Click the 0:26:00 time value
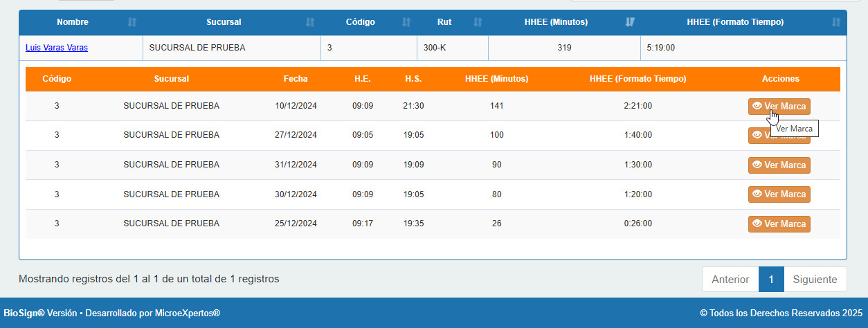868x328 pixels. point(638,224)
